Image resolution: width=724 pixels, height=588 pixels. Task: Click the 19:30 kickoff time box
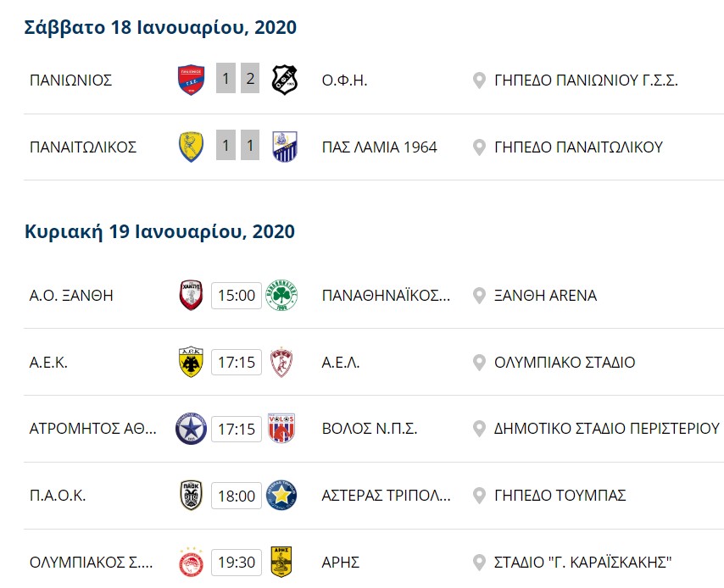tap(237, 562)
